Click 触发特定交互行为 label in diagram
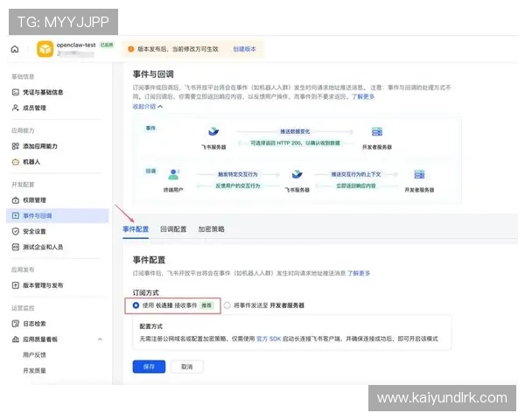525x420 pixels. [238, 174]
